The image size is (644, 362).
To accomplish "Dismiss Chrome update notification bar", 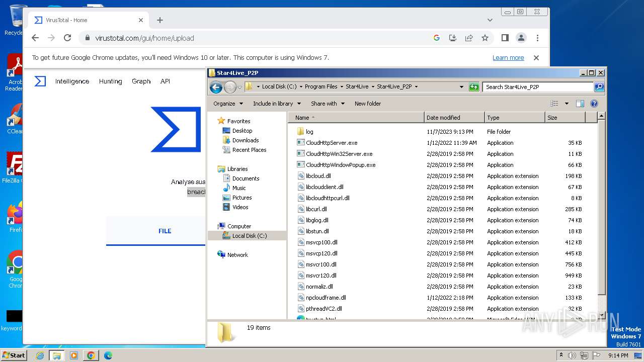I will (x=536, y=58).
